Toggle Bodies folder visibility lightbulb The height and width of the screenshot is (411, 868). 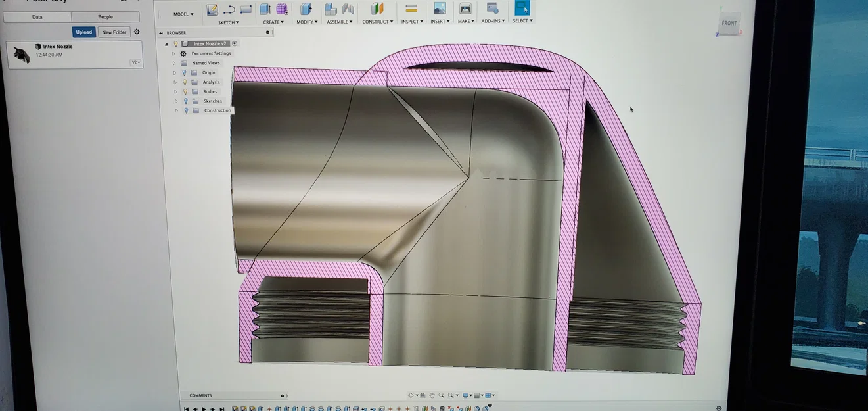pos(185,91)
